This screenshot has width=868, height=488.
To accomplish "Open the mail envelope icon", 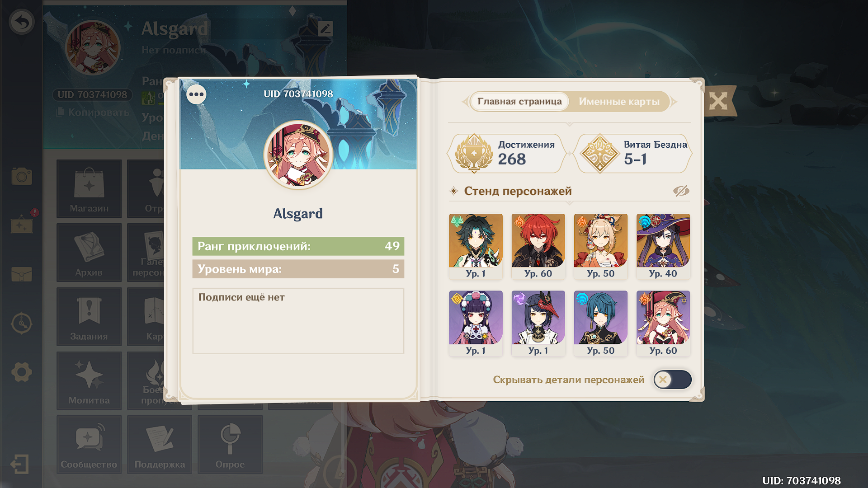I will 21,274.
